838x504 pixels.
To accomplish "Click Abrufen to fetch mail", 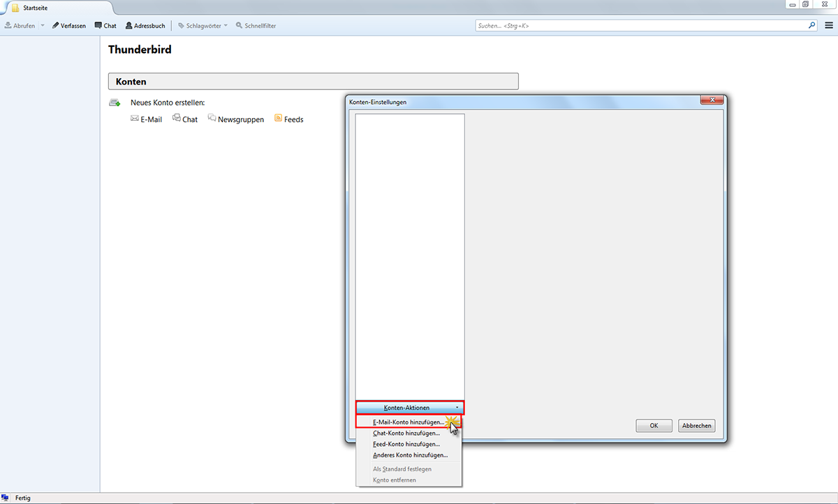I will coord(20,26).
